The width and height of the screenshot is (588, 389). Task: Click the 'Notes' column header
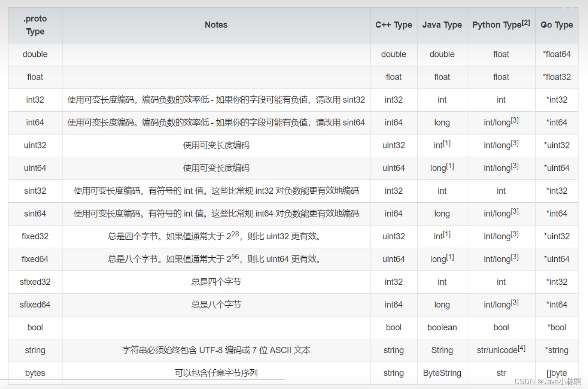tap(216, 25)
